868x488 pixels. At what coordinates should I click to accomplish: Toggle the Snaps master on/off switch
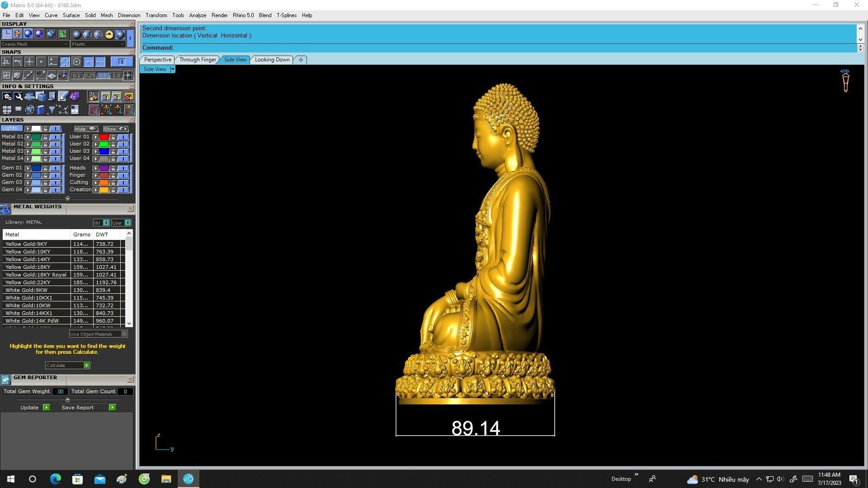121,62
